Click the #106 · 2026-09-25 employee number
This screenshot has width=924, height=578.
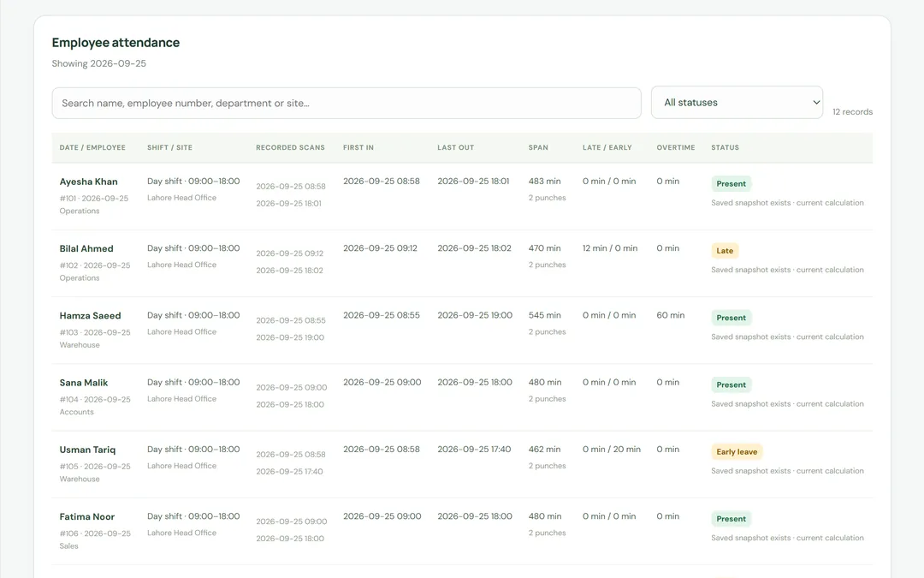click(95, 533)
